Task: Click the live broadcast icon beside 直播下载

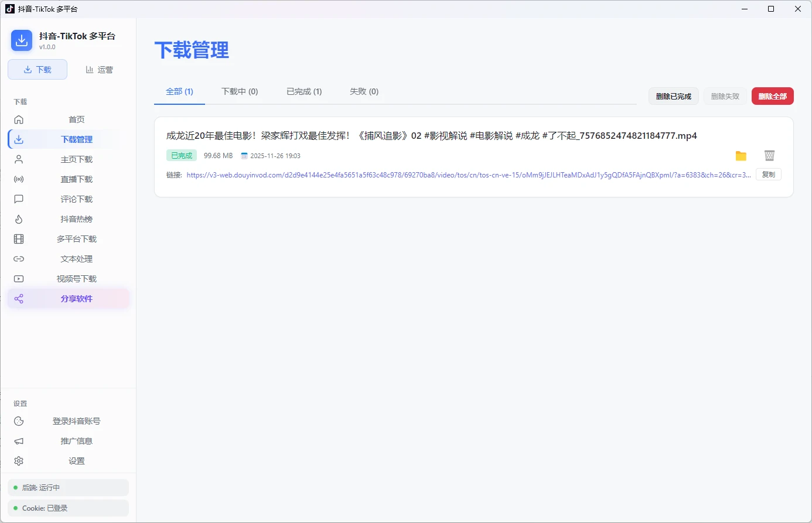Action: coord(19,179)
